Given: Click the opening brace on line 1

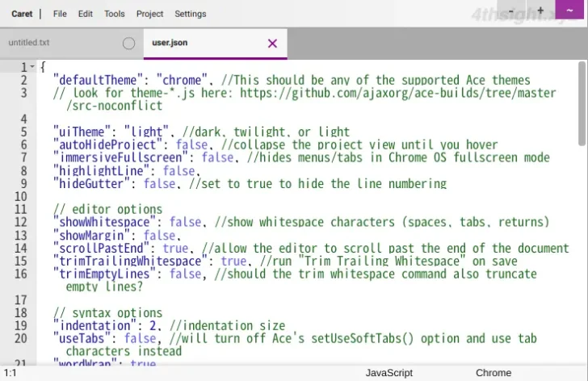Looking at the screenshot, I should [43, 67].
